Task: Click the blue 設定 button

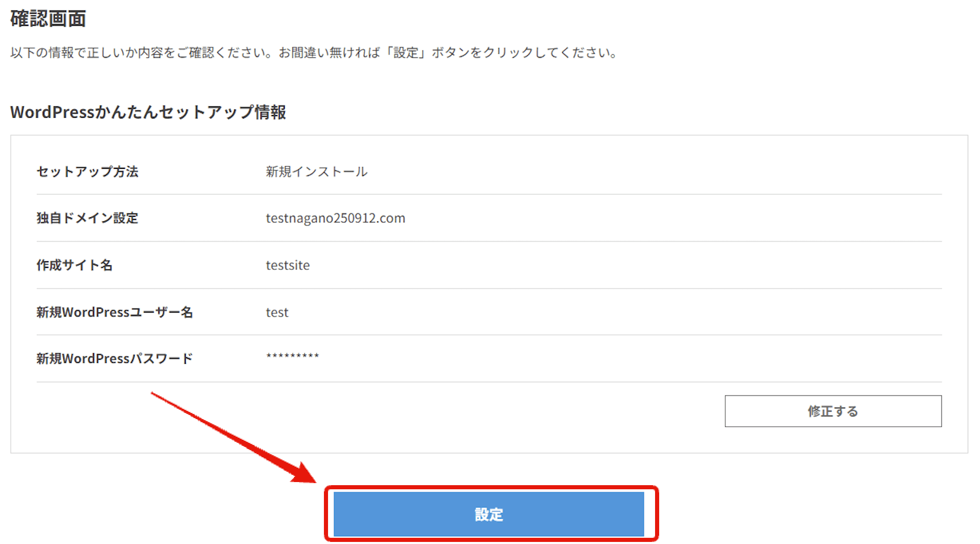Action: pos(488,514)
